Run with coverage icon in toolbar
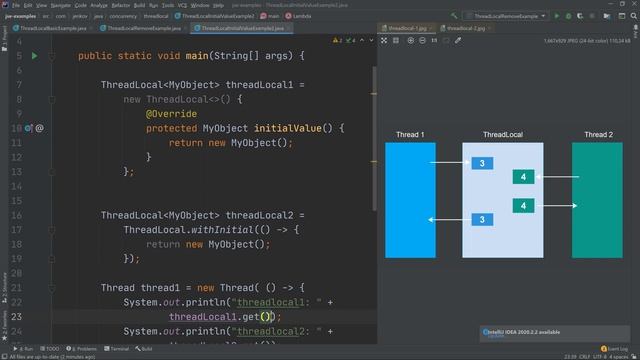The height and width of the screenshot is (360, 640). click(580, 16)
